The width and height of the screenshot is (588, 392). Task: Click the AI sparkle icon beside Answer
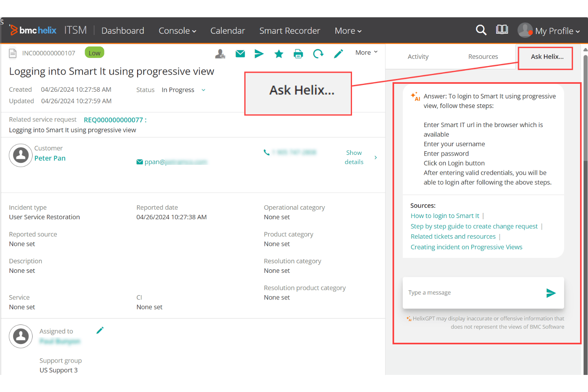[415, 96]
